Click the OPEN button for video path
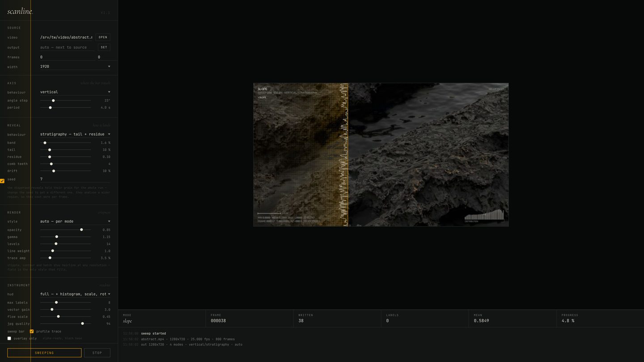Screen dimensions: 644x362 [x=103, y=37]
